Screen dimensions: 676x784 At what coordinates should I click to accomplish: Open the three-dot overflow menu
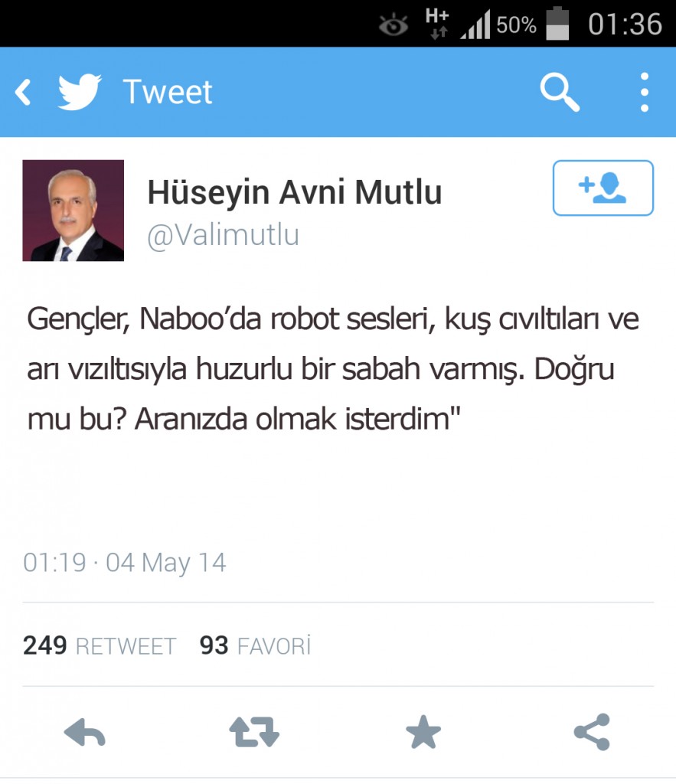point(645,92)
